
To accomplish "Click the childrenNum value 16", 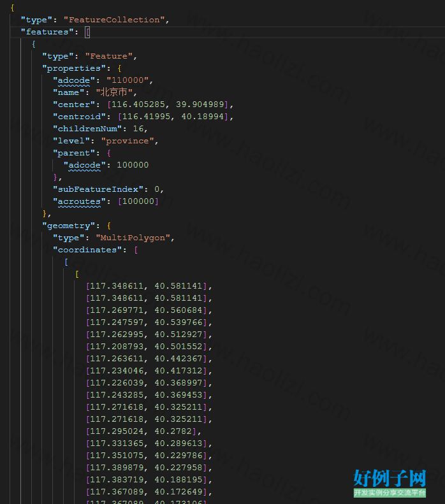I will pos(138,129).
